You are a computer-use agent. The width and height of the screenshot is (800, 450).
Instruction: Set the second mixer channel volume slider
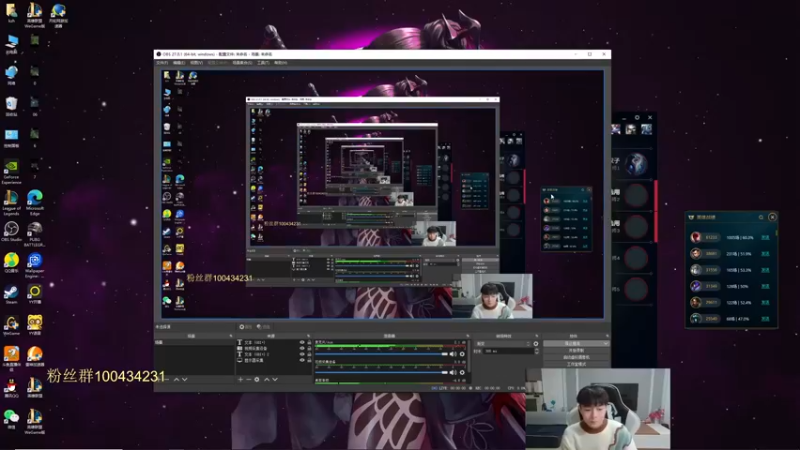(x=382, y=372)
